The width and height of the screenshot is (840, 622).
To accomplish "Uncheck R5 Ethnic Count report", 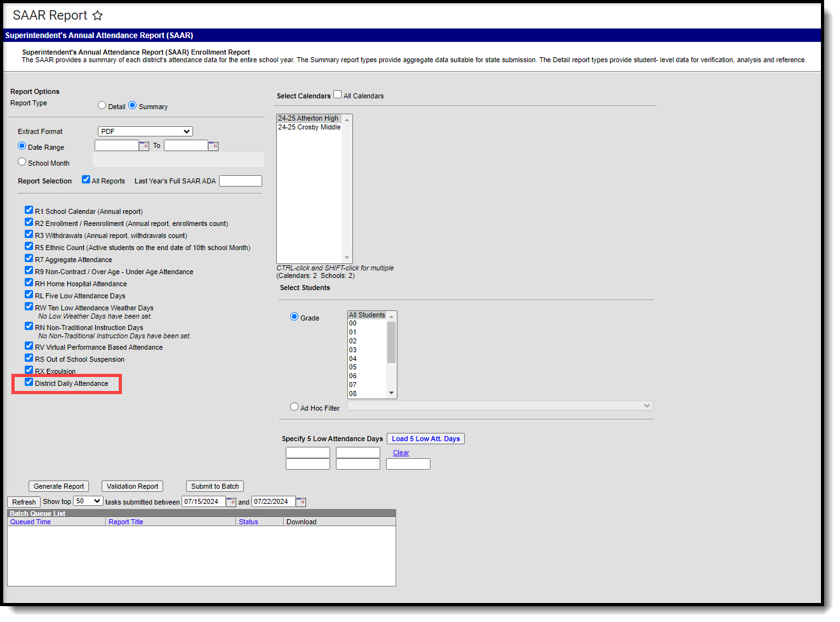I will point(29,246).
